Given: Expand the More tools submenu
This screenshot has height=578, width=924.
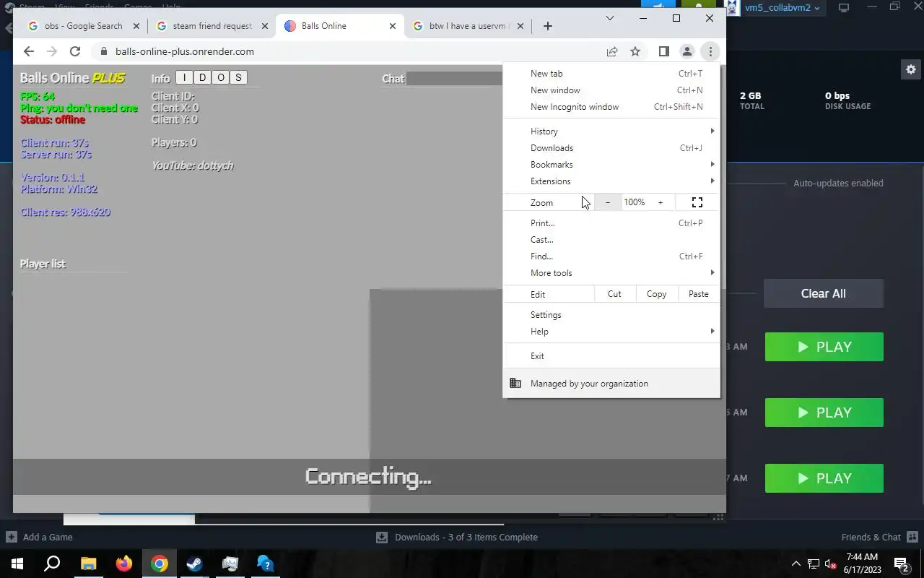Looking at the screenshot, I should 611,272.
